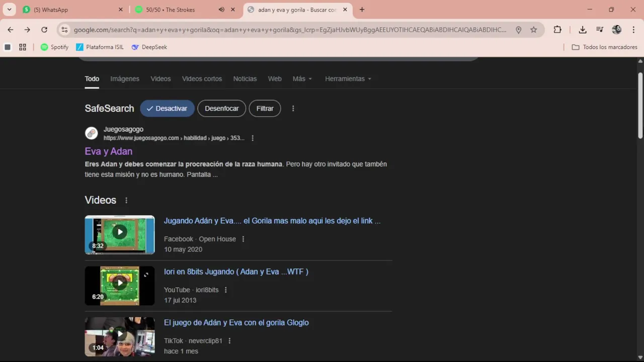Open options for Facebook Open House video
Image resolution: width=644 pixels, height=362 pixels.
(x=243, y=239)
